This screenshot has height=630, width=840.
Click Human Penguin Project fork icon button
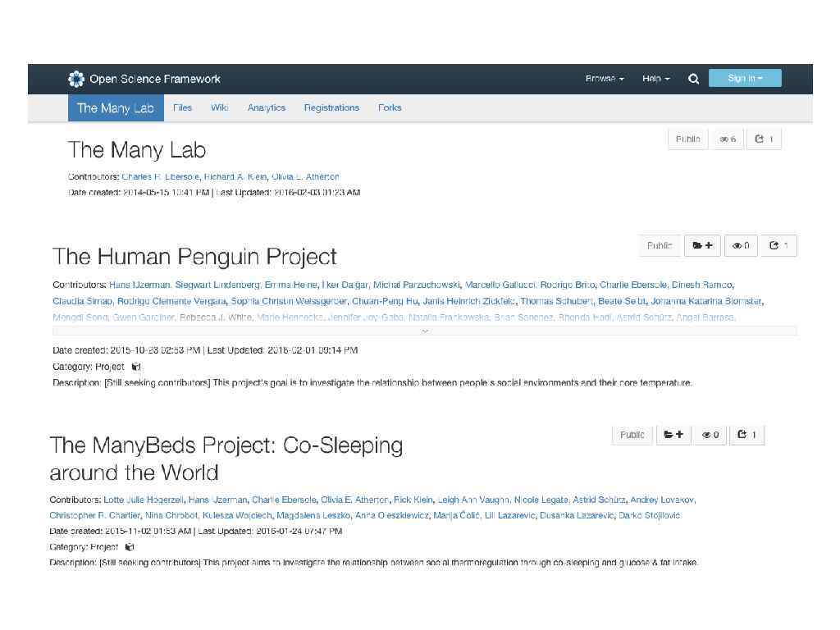778,245
